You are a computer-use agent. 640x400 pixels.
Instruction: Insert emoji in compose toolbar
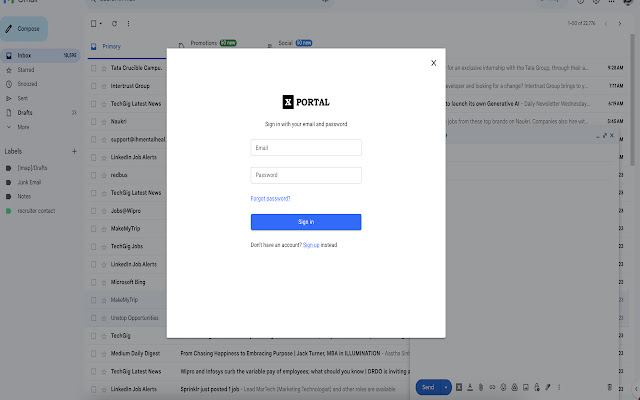coord(503,387)
